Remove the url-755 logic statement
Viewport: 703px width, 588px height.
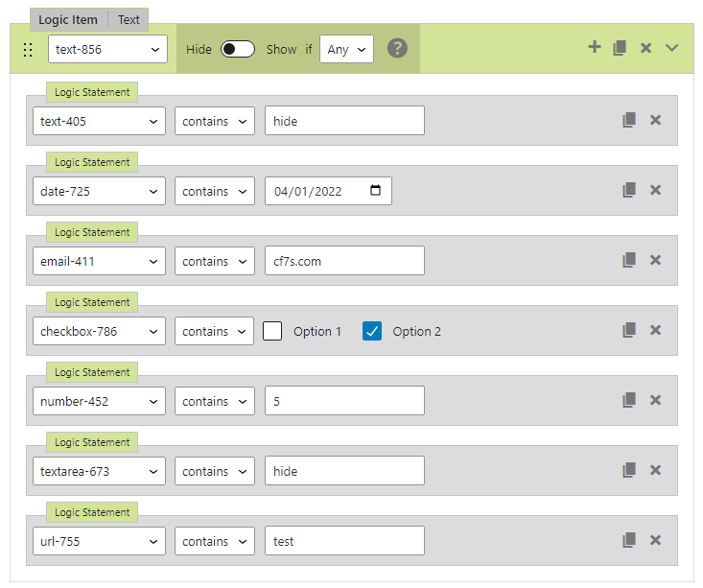(x=656, y=541)
